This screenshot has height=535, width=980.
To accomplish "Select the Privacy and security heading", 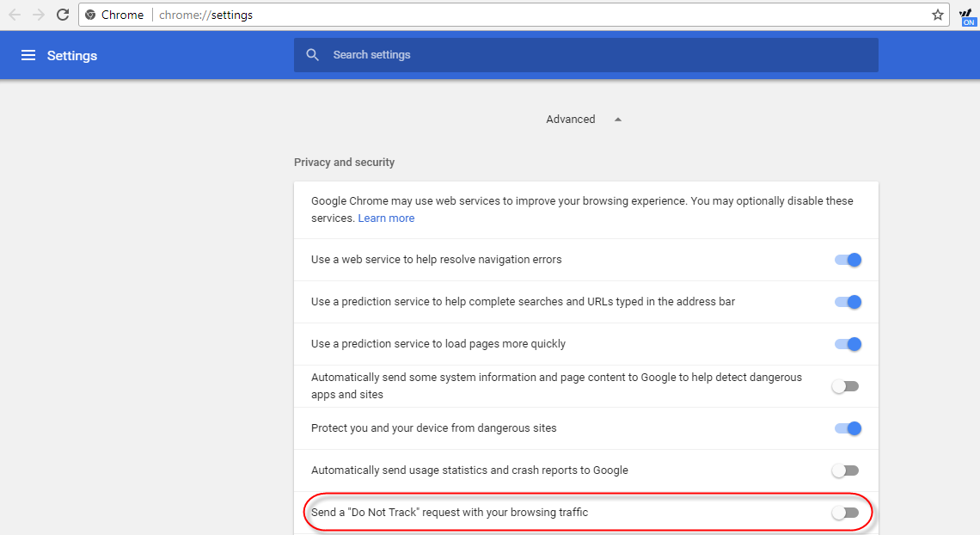I will coord(344,162).
